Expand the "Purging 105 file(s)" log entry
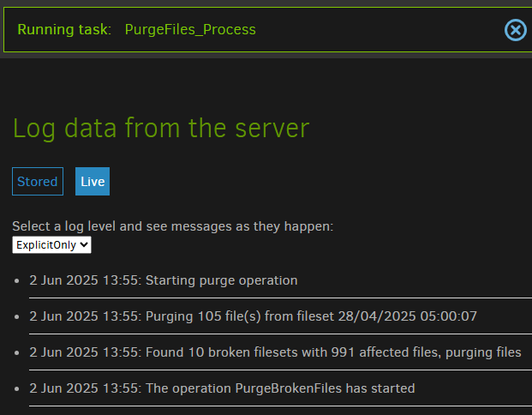 [x=253, y=316]
